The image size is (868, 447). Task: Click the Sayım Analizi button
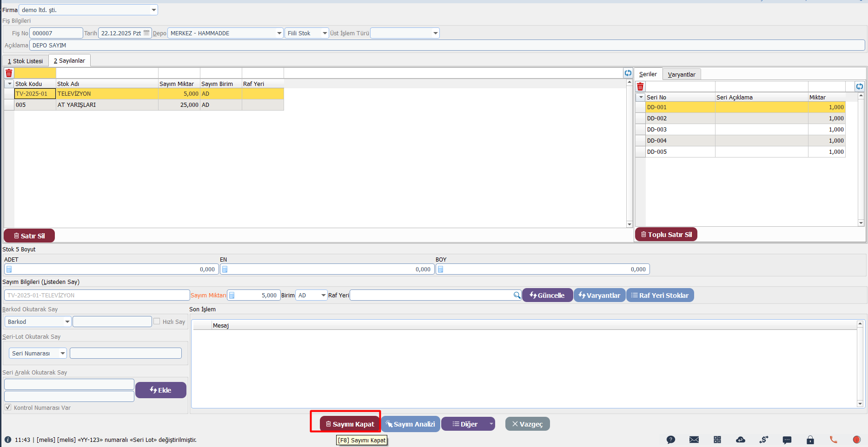(x=411, y=424)
